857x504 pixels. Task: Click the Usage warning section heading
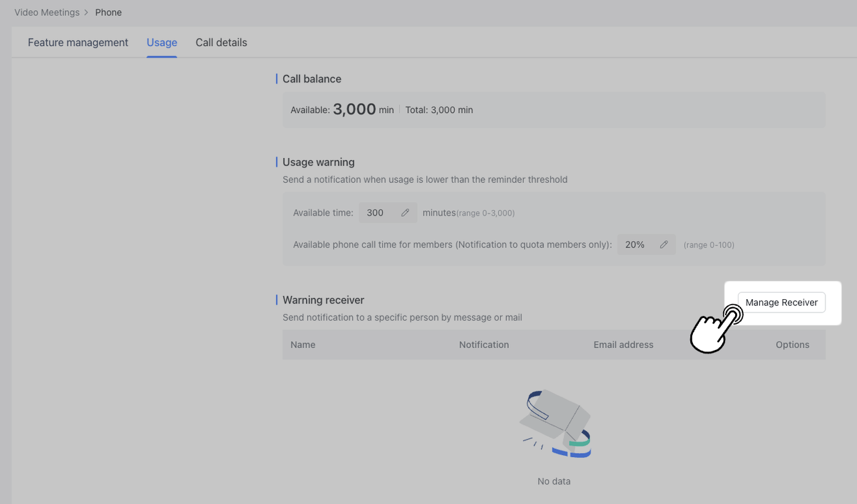pyautogui.click(x=319, y=162)
